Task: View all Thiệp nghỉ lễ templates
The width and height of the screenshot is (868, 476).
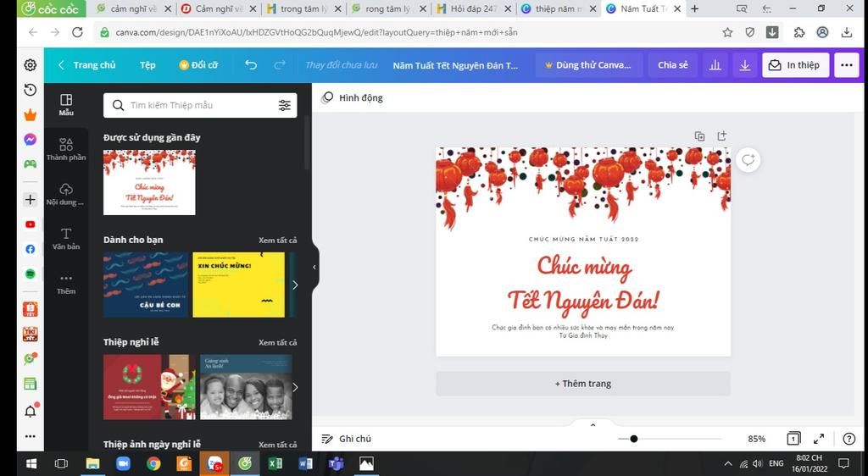Action: 277,342
